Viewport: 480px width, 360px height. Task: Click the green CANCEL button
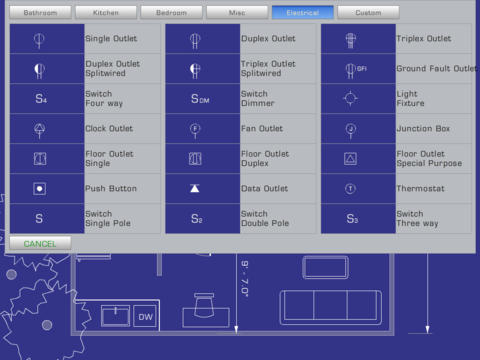click(x=40, y=244)
